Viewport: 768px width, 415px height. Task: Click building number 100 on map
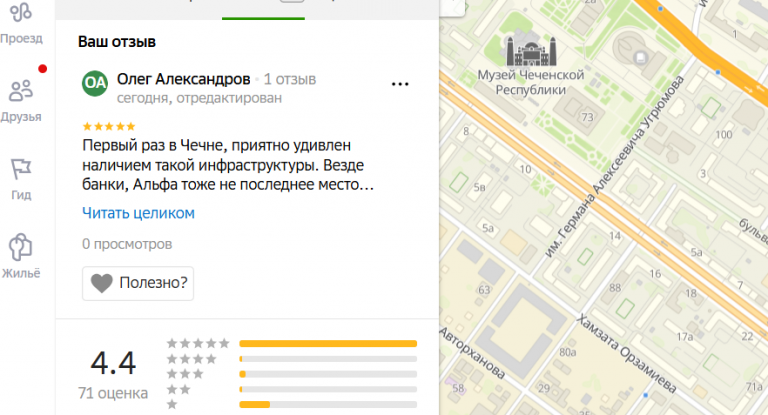tap(723, 135)
